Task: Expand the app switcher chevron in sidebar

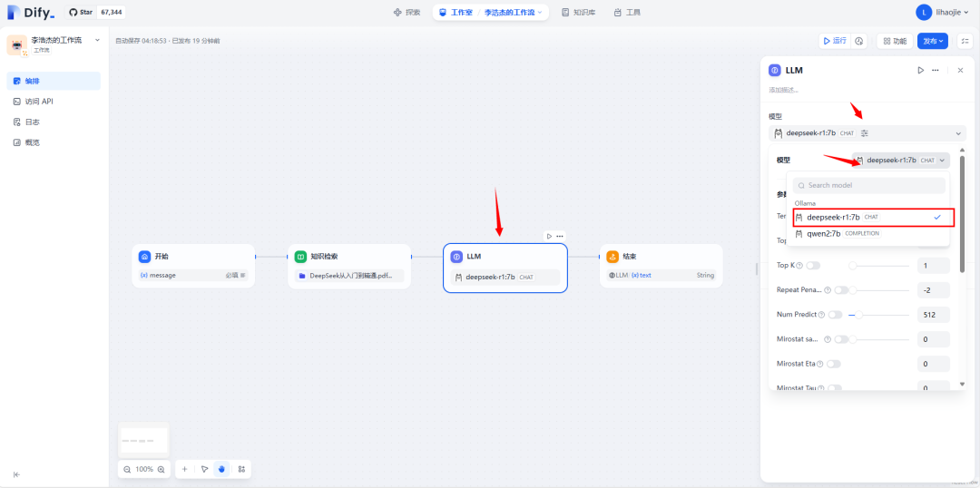Action: pyautogui.click(x=97, y=40)
